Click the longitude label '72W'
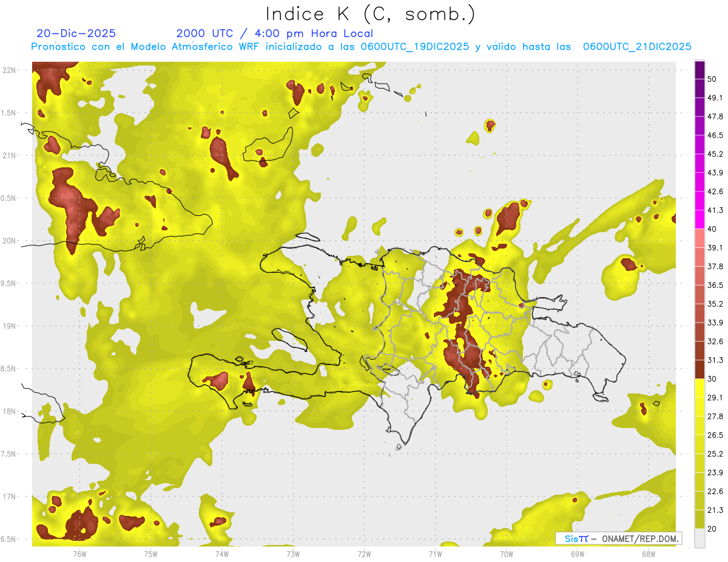Viewport: 728px width, 562px height. click(364, 554)
